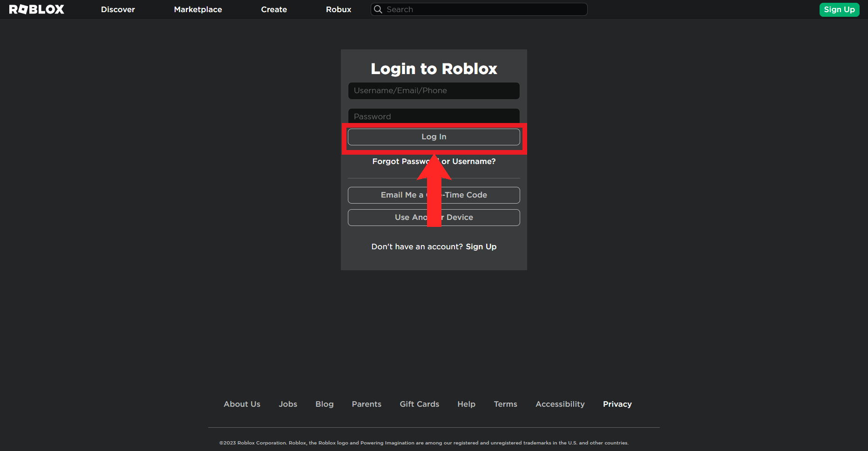The image size is (868, 451).
Task: Focus the Password field
Action: pyautogui.click(x=434, y=116)
